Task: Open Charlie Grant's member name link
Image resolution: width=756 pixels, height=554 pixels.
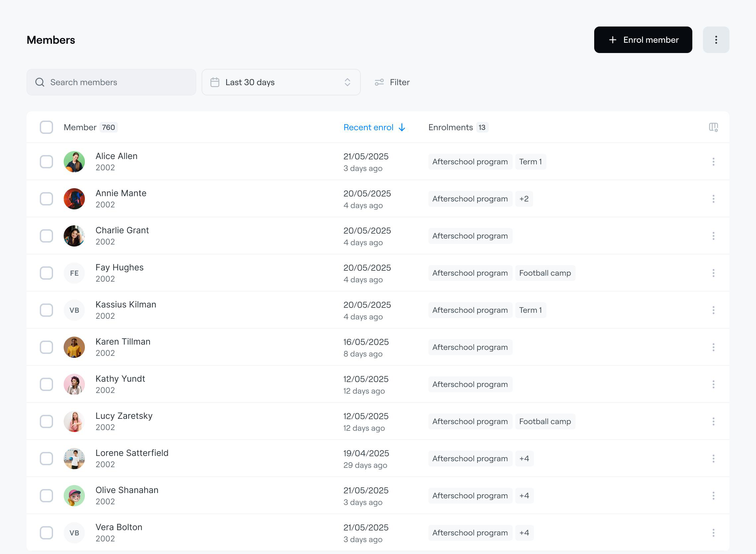Action: pyautogui.click(x=122, y=230)
